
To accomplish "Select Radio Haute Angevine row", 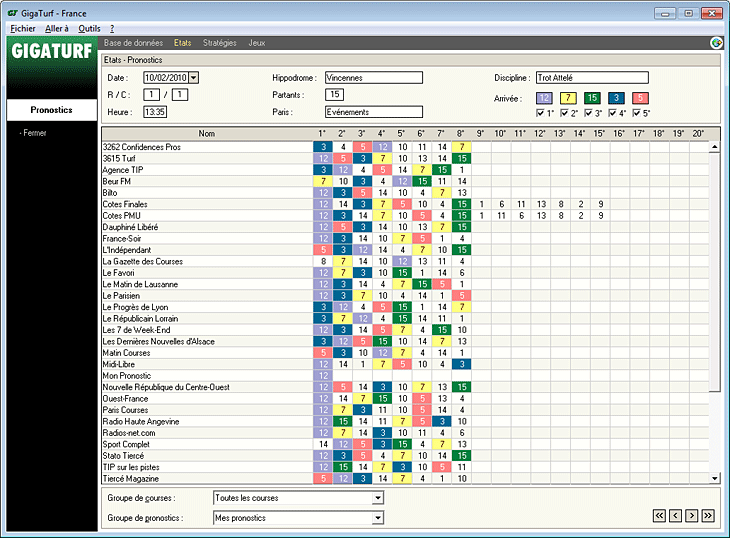I will (x=405, y=422).
